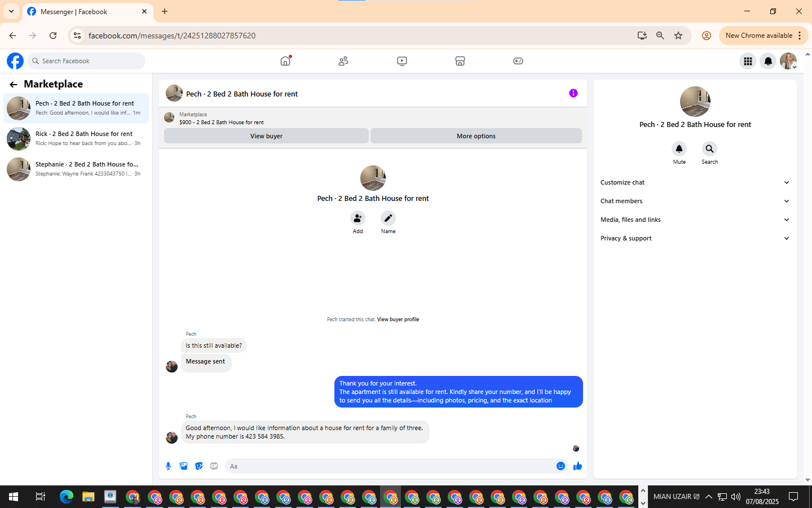The image size is (812, 508).
Task: Search in conversation magnifier icon
Action: (710, 149)
